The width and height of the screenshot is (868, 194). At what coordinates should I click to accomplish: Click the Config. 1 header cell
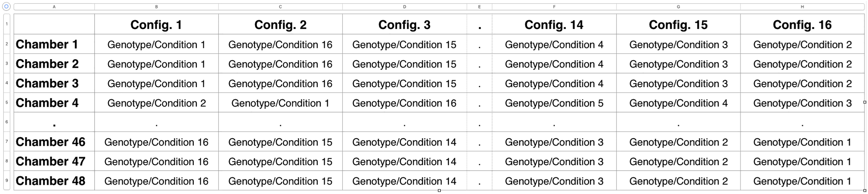pyautogui.click(x=156, y=25)
